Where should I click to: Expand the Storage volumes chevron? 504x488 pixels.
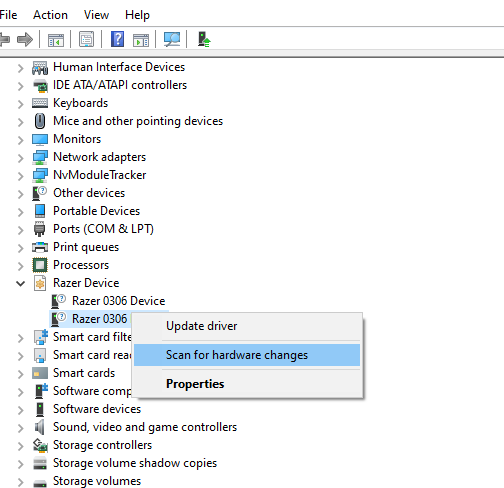tap(21, 482)
